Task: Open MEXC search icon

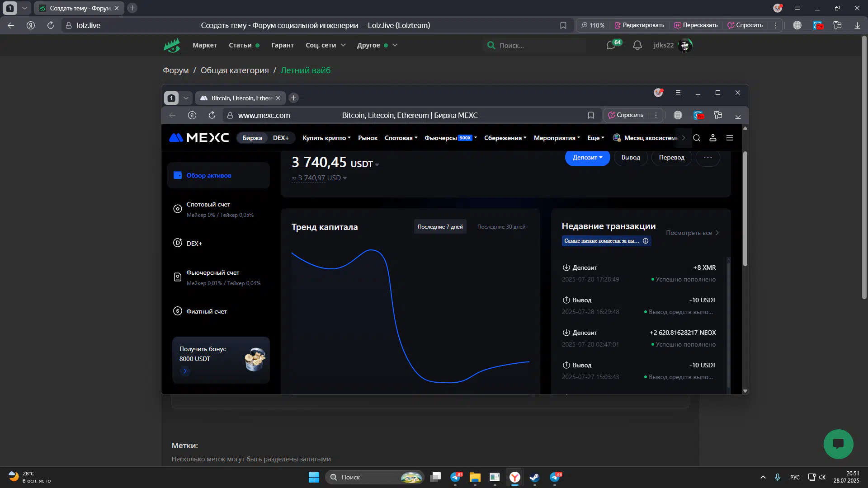Action: (x=697, y=138)
